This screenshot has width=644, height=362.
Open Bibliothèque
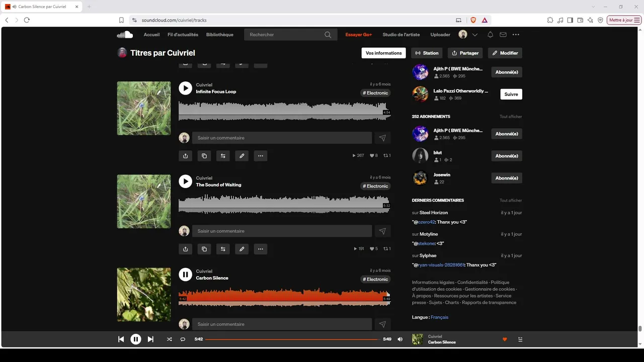220,35
